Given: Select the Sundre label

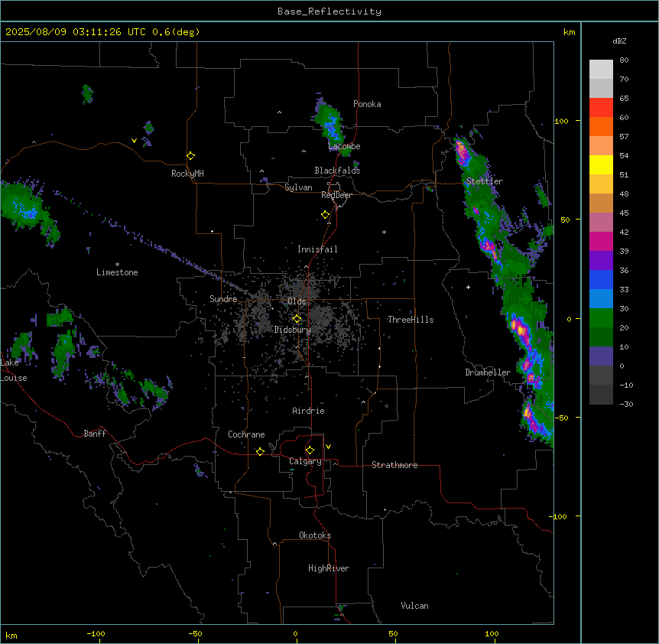Looking at the screenshot, I should 223,299.
